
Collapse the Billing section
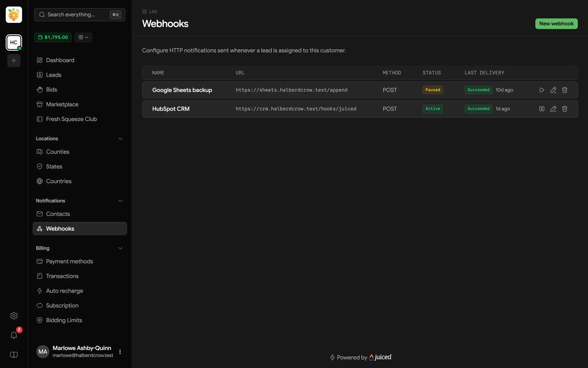[x=120, y=248]
